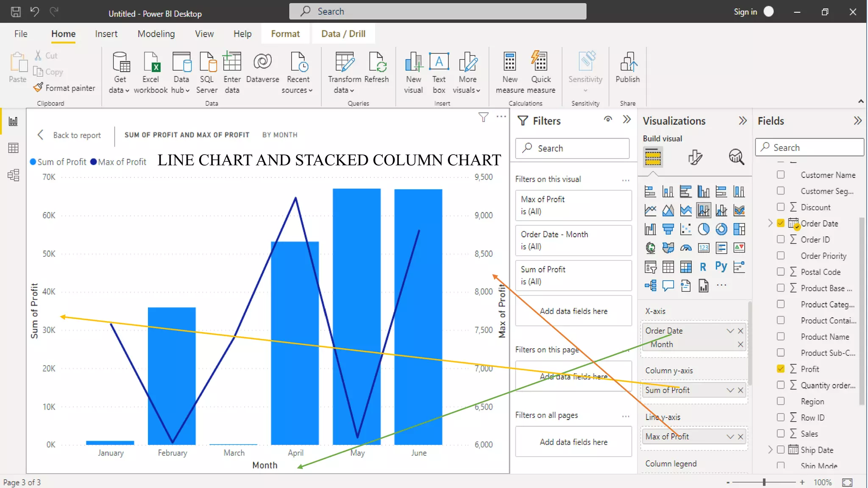Image resolution: width=868 pixels, height=488 pixels.
Task: Choose the gauge visualization
Action: pyautogui.click(x=686, y=248)
